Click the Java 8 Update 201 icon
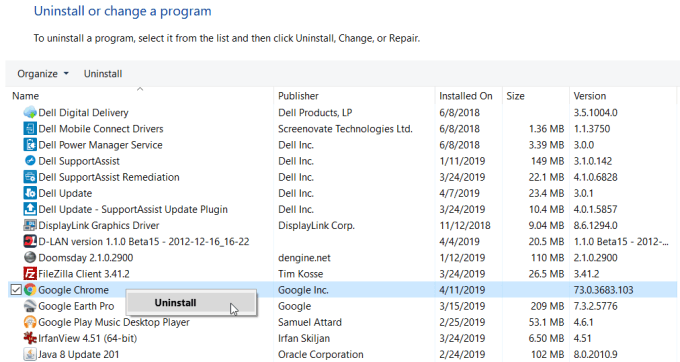The height and width of the screenshot is (362, 680). 30,354
